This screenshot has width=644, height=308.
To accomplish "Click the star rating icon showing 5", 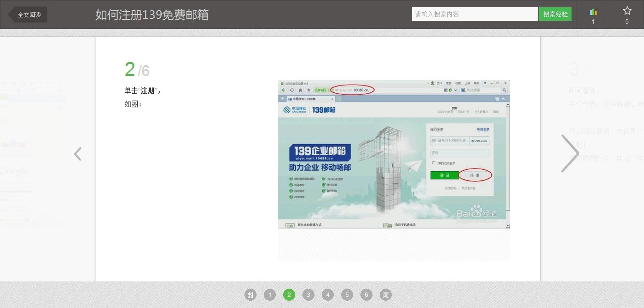I will 627,11.
